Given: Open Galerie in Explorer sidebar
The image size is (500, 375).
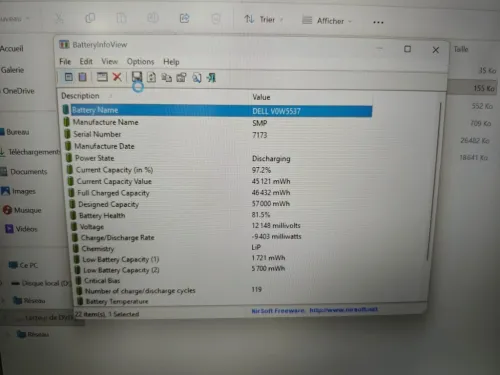Looking at the screenshot, I should pyautogui.click(x=12, y=70).
